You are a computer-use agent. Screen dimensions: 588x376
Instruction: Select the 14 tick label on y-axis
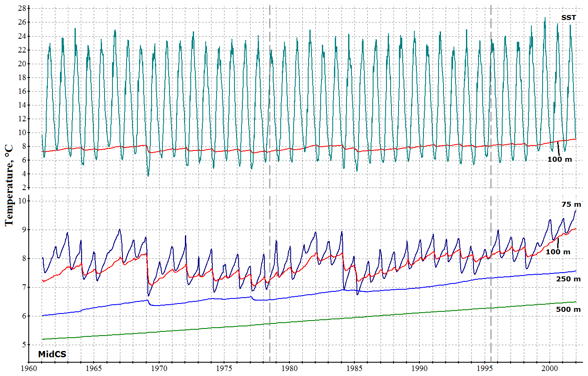[x=22, y=105]
